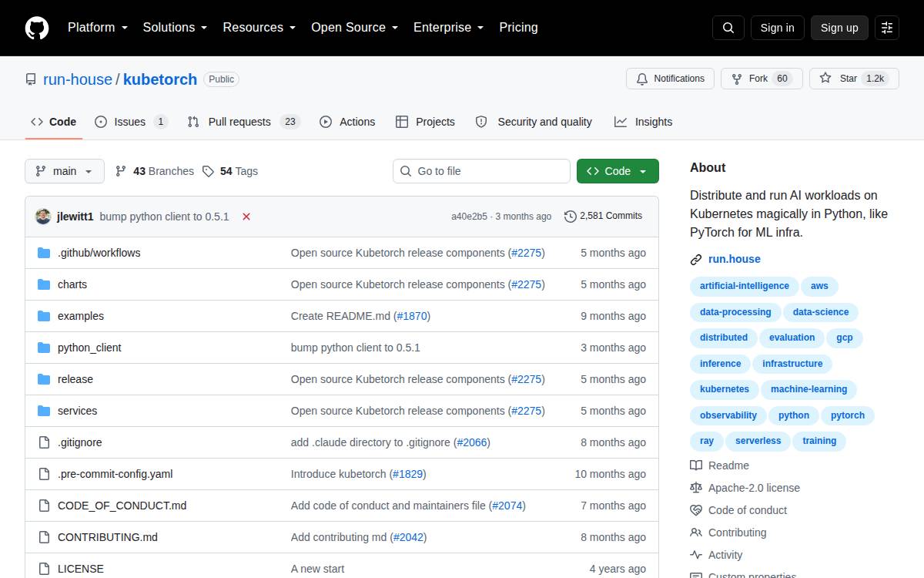The width and height of the screenshot is (924, 578).
Task: Open the main branch selector dropdown
Action: 65,171
